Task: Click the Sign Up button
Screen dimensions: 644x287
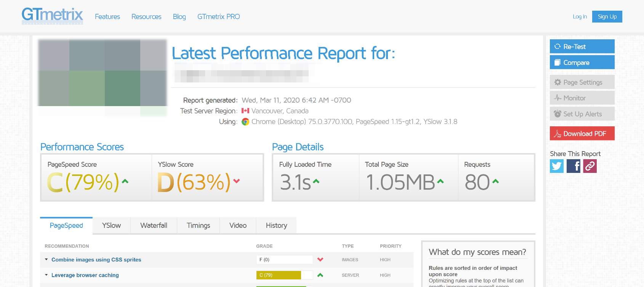Action: click(607, 16)
